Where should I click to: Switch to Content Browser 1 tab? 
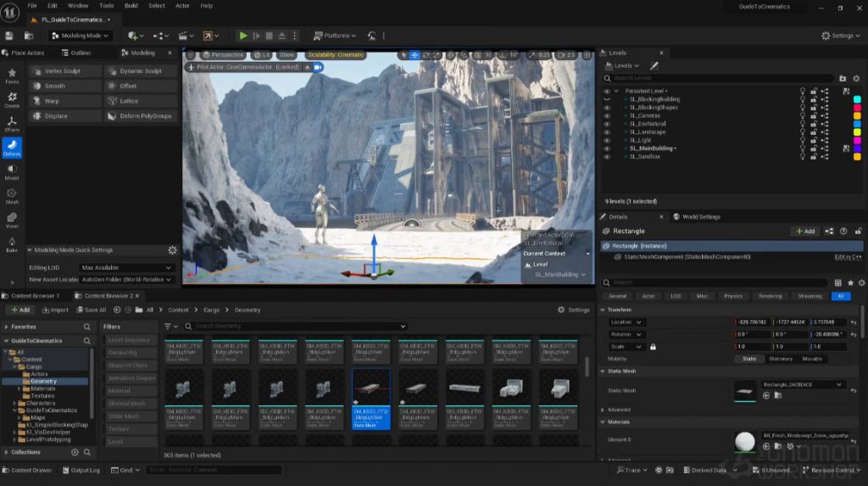[x=31, y=296]
